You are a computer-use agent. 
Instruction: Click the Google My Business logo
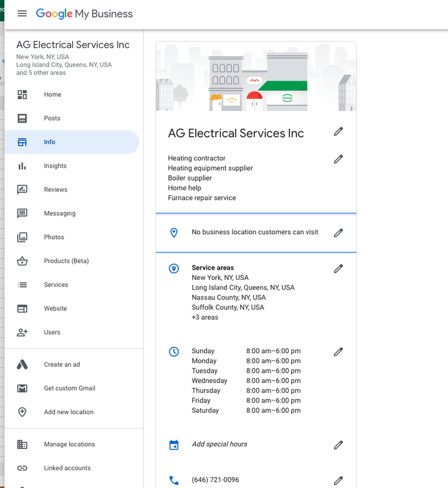click(84, 13)
